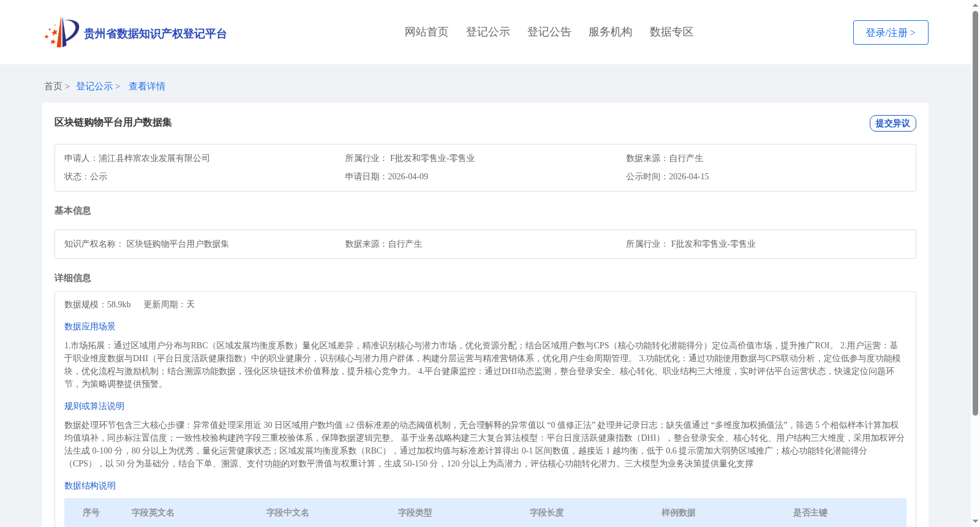Click the 规则或算法说明 heading
Viewport: 980px width, 527px height.
pyautogui.click(x=94, y=406)
